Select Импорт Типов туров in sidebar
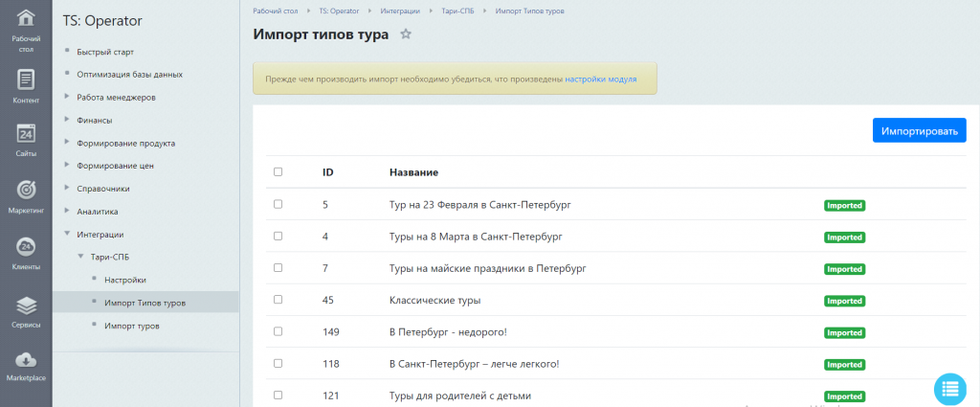 point(145,303)
